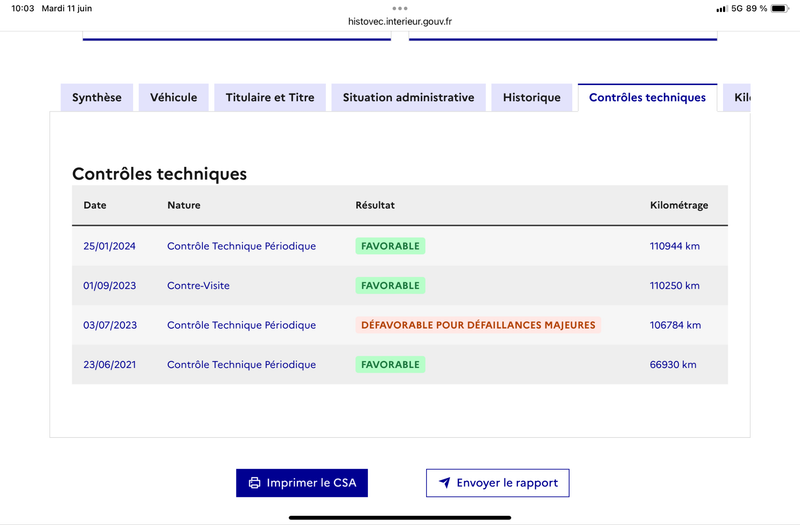Viewport: 800px width, 525px height.
Task: Go to the Historique tab
Action: coord(532,97)
